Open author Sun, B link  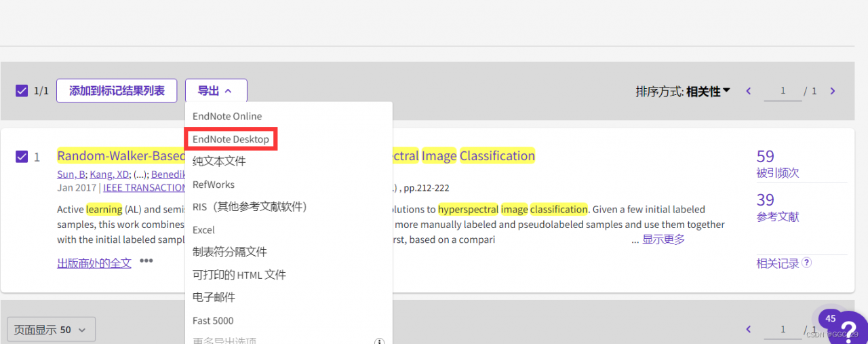click(x=71, y=174)
